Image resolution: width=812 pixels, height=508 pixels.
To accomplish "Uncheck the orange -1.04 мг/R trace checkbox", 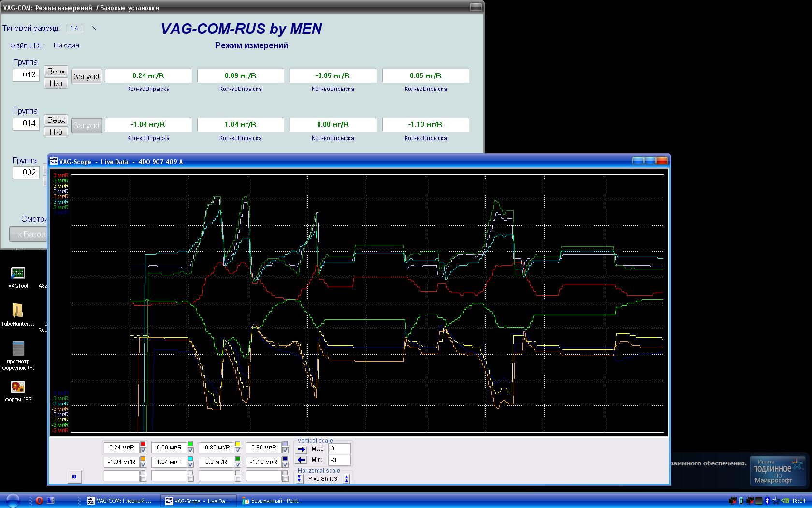I will point(143,464).
